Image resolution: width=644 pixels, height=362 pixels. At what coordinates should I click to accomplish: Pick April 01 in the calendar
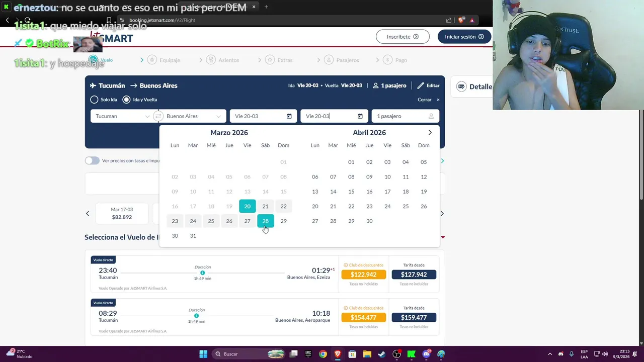pos(351,162)
